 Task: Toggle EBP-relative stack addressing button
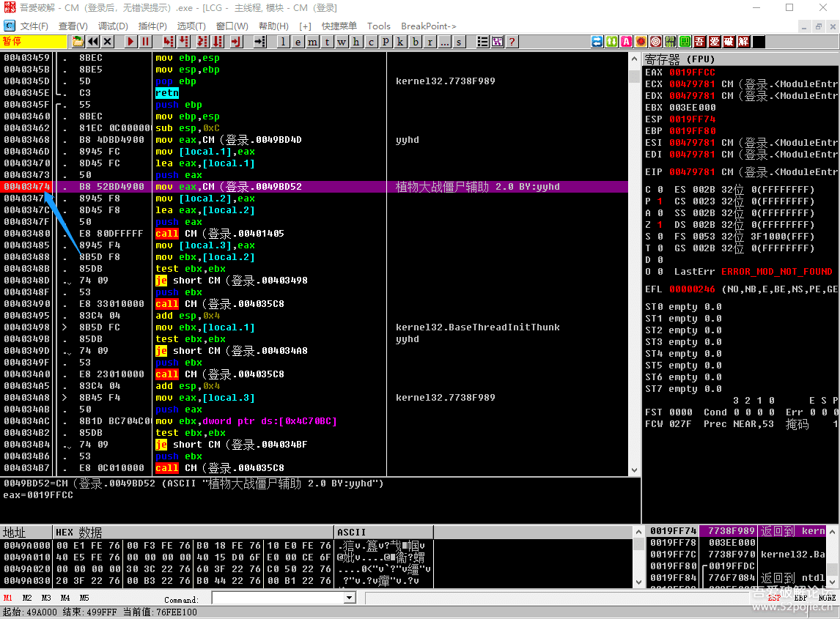[x=801, y=598]
